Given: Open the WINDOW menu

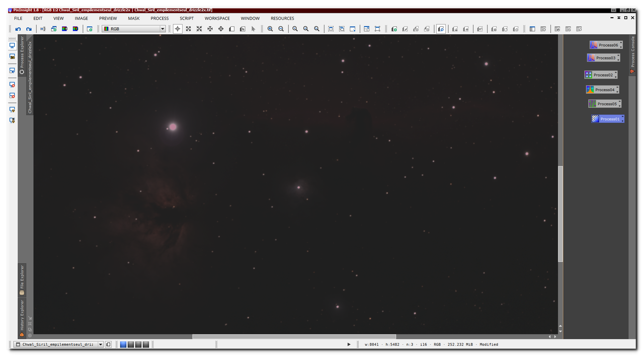Looking at the screenshot, I should (x=250, y=18).
